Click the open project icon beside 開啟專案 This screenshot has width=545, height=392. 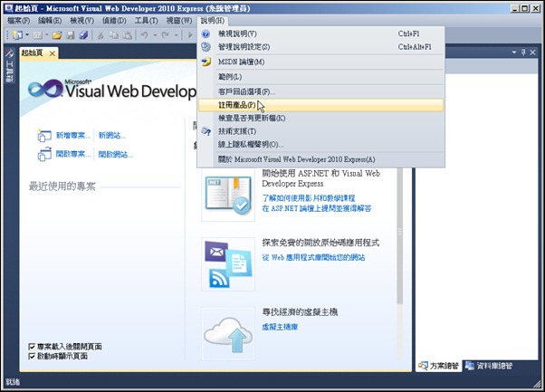pyautogui.click(x=44, y=154)
